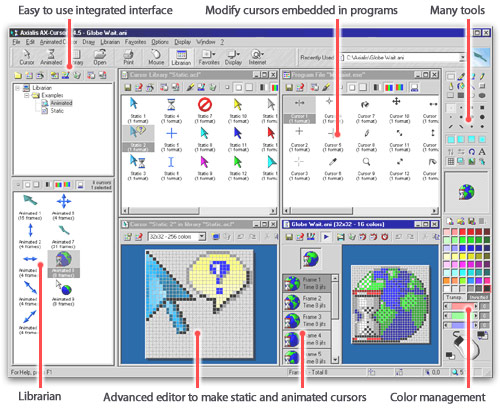Click the Open toolbar button
The image size is (500, 410).
(100, 57)
